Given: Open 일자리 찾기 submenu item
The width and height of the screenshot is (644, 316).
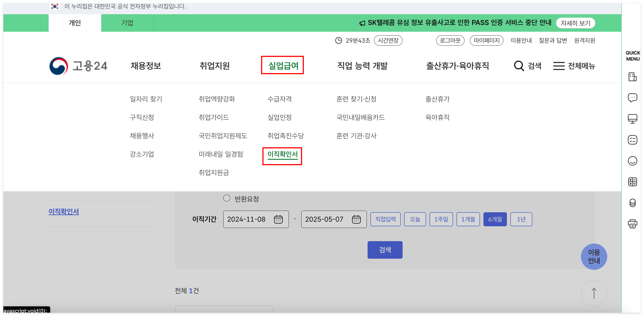Looking at the screenshot, I should click(x=146, y=99).
